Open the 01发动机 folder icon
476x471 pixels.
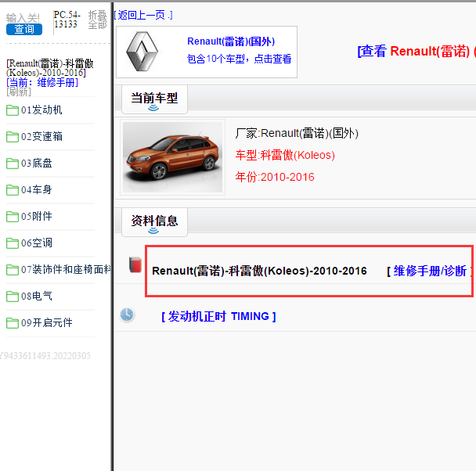click(13, 110)
